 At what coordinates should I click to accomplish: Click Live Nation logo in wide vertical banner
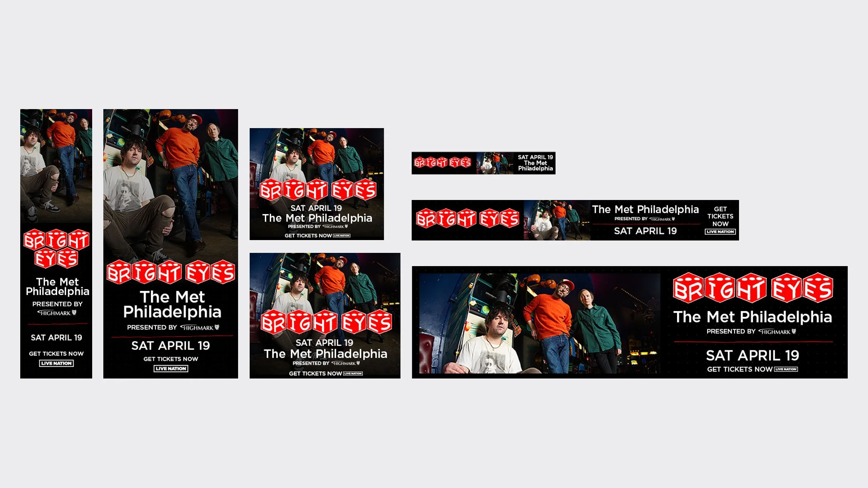(171, 369)
